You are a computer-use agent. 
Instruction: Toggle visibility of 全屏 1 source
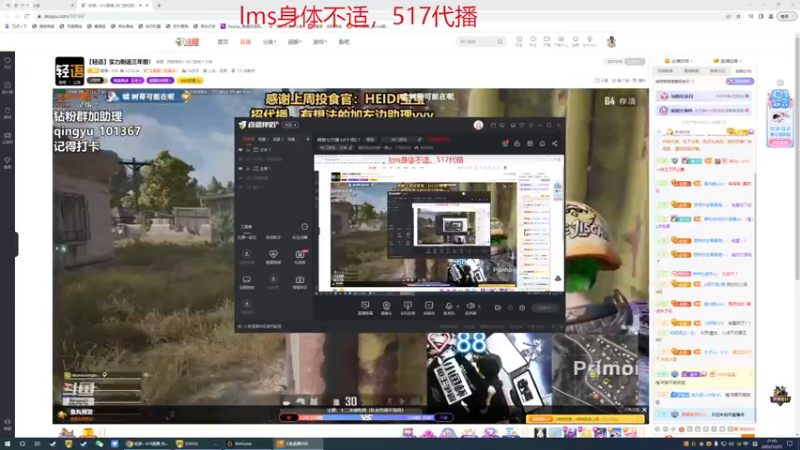240,168
